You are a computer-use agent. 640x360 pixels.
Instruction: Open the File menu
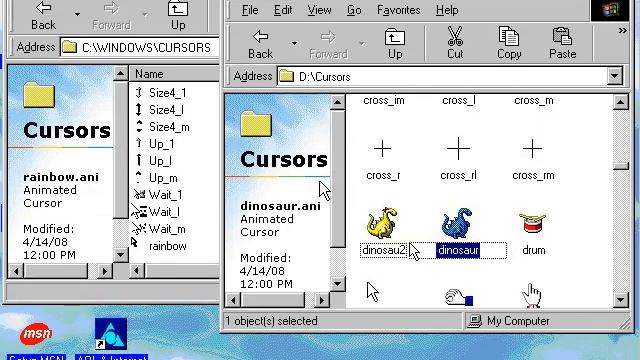(x=250, y=10)
